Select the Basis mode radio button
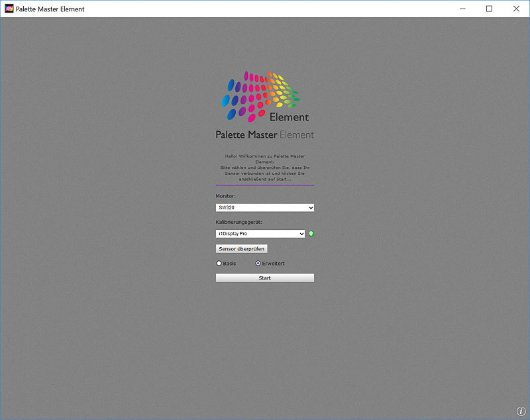Viewport: 530px width, 420px height. [x=219, y=263]
